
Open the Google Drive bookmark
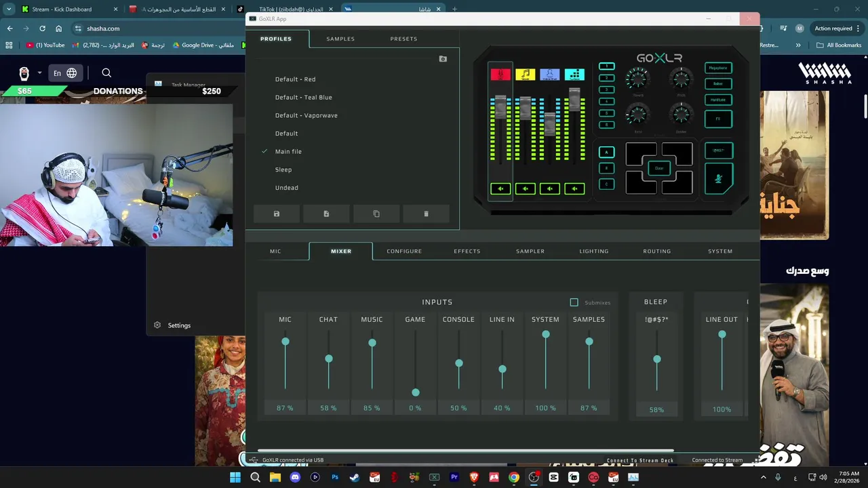point(203,45)
